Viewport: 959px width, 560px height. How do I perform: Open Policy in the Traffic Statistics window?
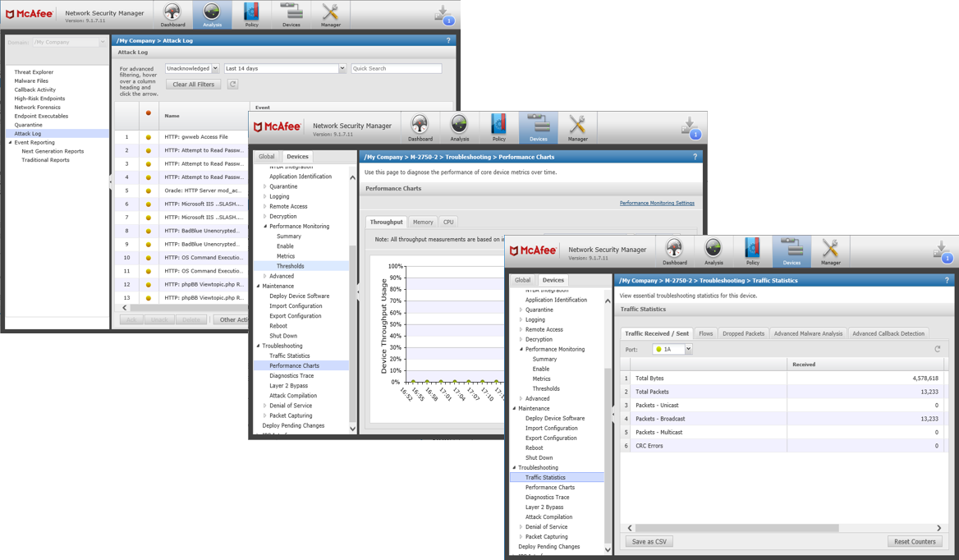[753, 251]
